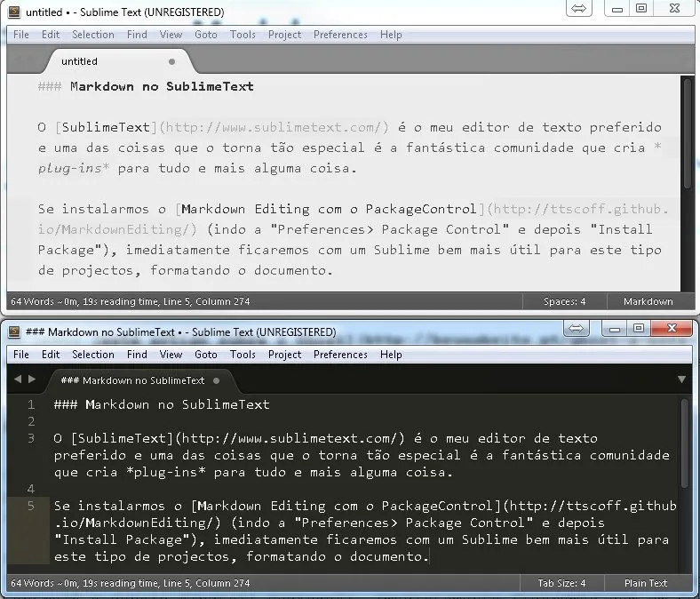
Task: Open Help menu in top window
Action: pyautogui.click(x=391, y=35)
